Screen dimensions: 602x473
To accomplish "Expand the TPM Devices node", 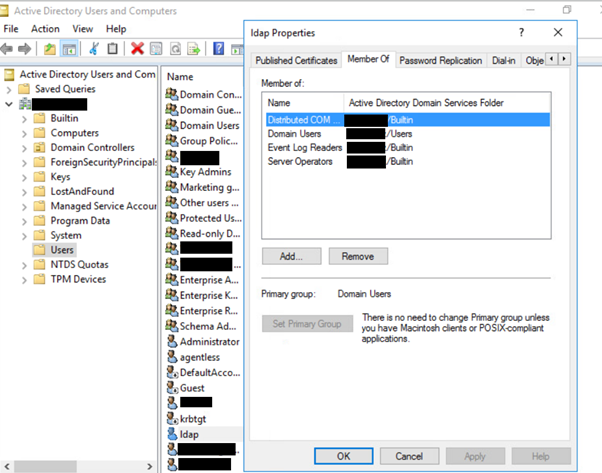I will [x=24, y=280].
